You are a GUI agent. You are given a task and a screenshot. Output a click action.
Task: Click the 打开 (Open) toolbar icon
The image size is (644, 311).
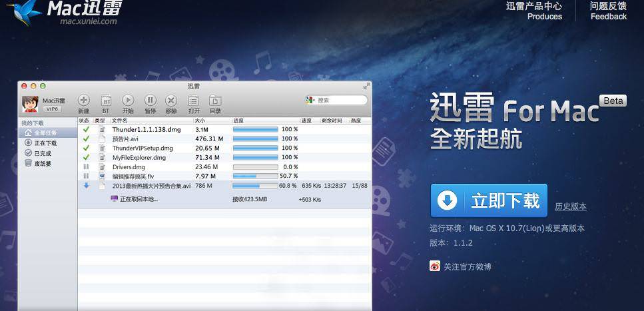(x=193, y=100)
